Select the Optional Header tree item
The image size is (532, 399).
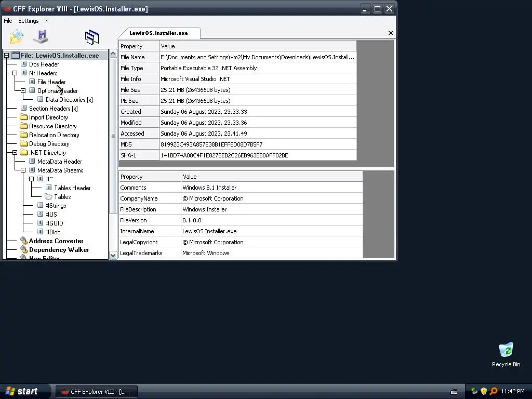click(57, 90)
